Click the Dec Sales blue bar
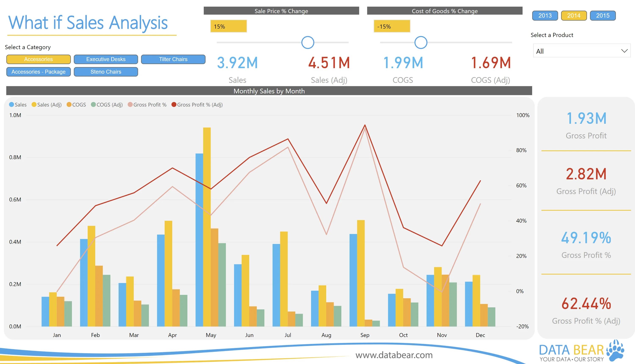Screen dimensions: 635x364 (469, 304)
